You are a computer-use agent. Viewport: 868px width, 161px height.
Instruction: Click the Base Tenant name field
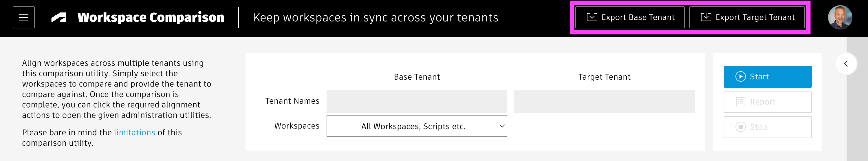coord(416,101)
